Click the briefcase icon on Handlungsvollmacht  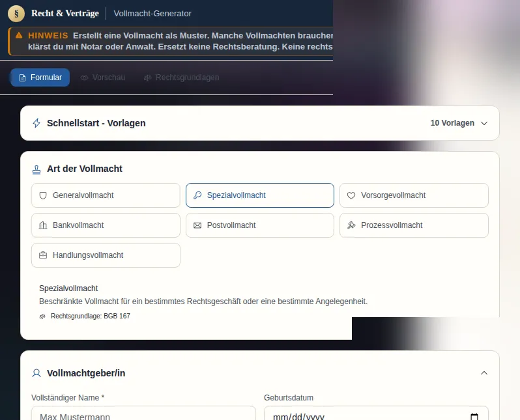coord(43,255)
